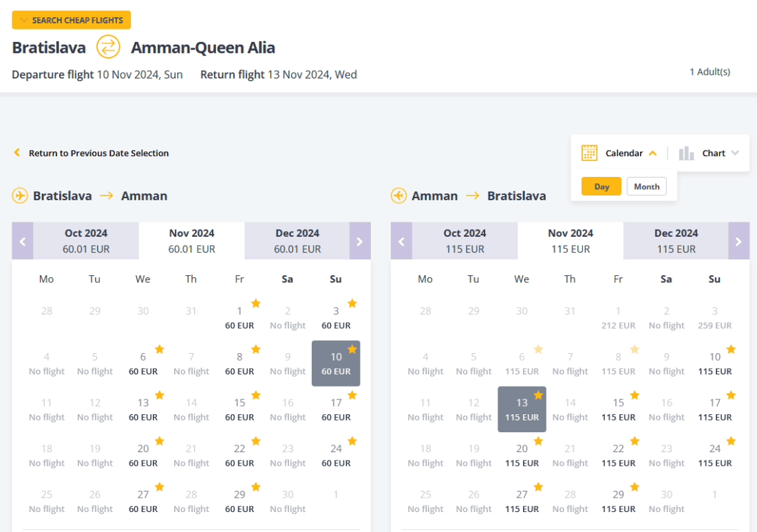Click the calendar view grid icon
Viewport: 757px width, 532px height.
coord(589,153)
